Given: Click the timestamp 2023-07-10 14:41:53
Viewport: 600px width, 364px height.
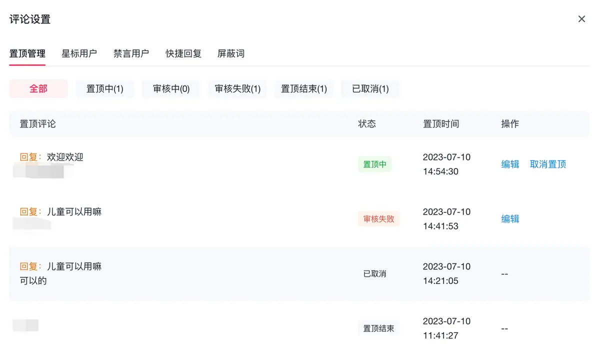Looking at the screenshot, I should (446, 218).
